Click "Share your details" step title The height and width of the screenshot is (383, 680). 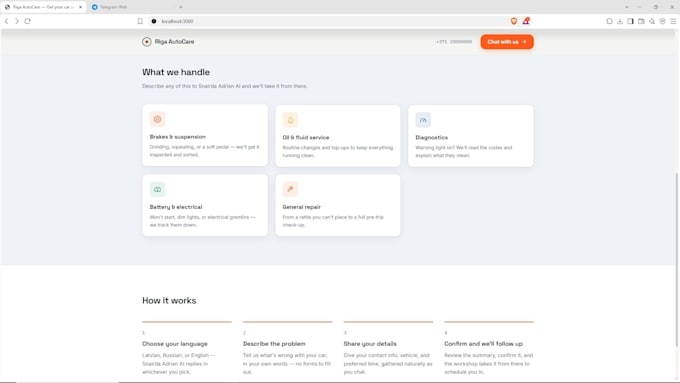(370, 344)
